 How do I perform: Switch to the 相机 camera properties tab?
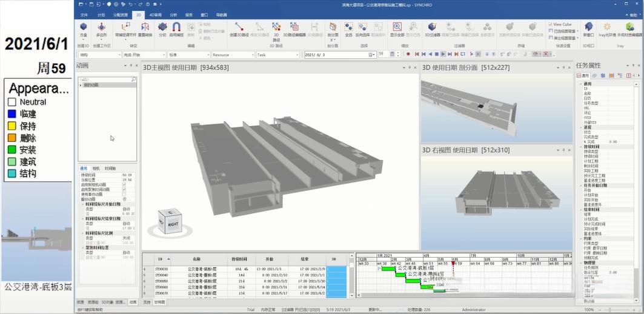[97, 168]
